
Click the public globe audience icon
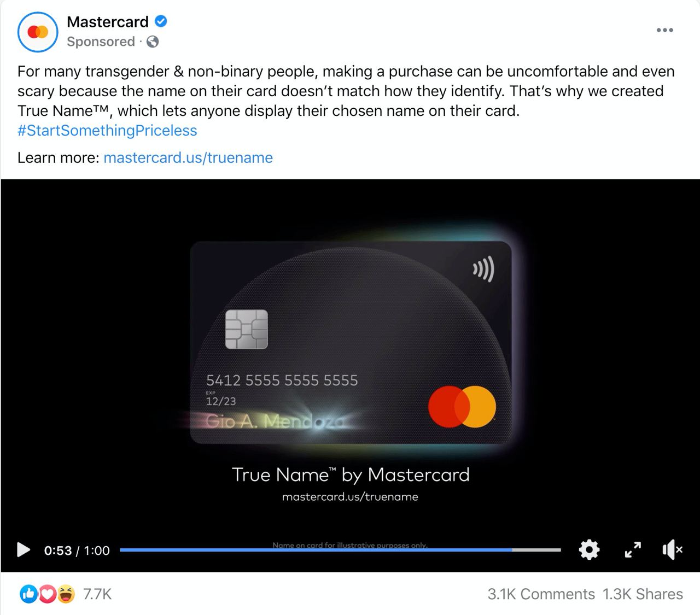[x=153, y=42]
